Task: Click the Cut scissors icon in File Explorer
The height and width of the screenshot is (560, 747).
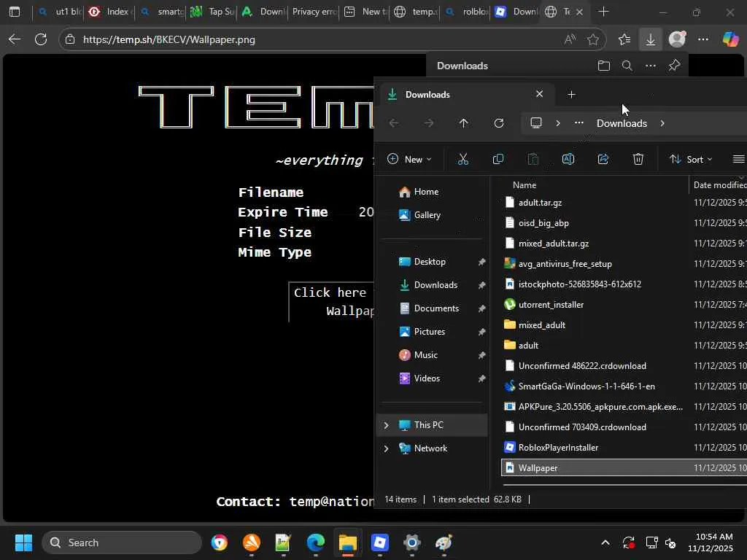Action: pos(462,159)
